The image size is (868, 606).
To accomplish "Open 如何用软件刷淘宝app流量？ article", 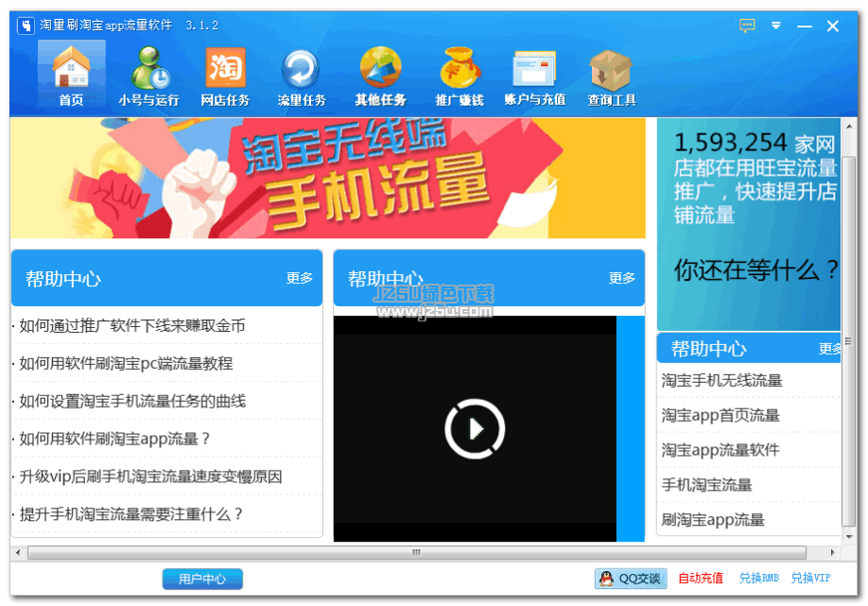I will click(x=114, y=439).
